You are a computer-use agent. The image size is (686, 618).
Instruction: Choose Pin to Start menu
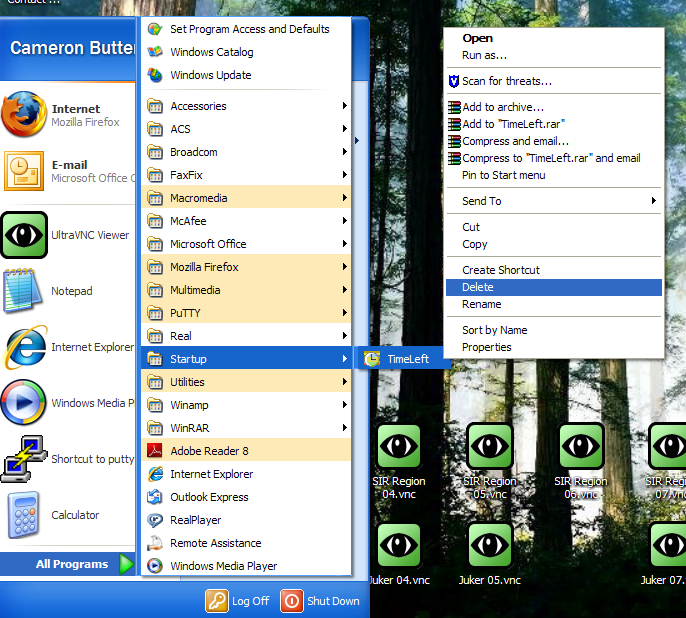pyautogui.click(x=553, y=175)
